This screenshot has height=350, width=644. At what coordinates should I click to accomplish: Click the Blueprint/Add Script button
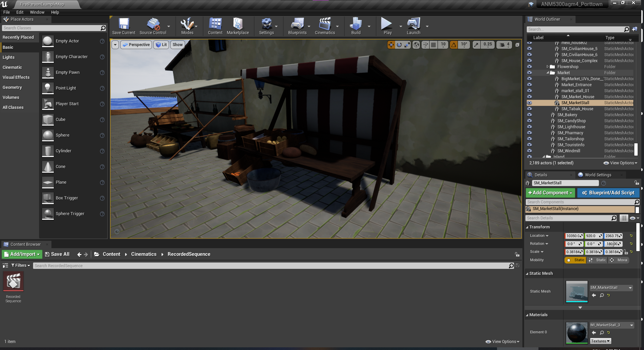pos(608,193)
